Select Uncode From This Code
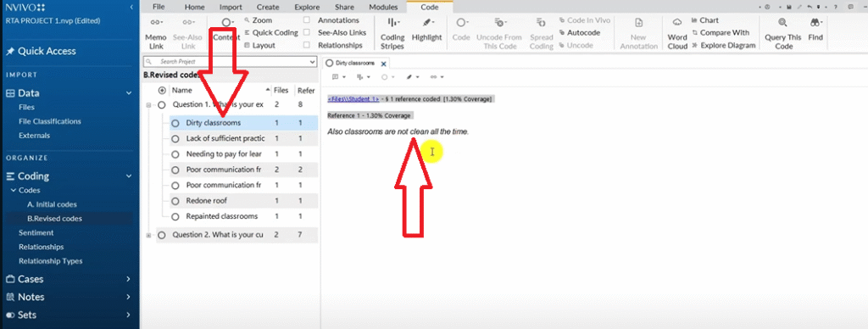The image size is (868, 329). click(498, 34)
